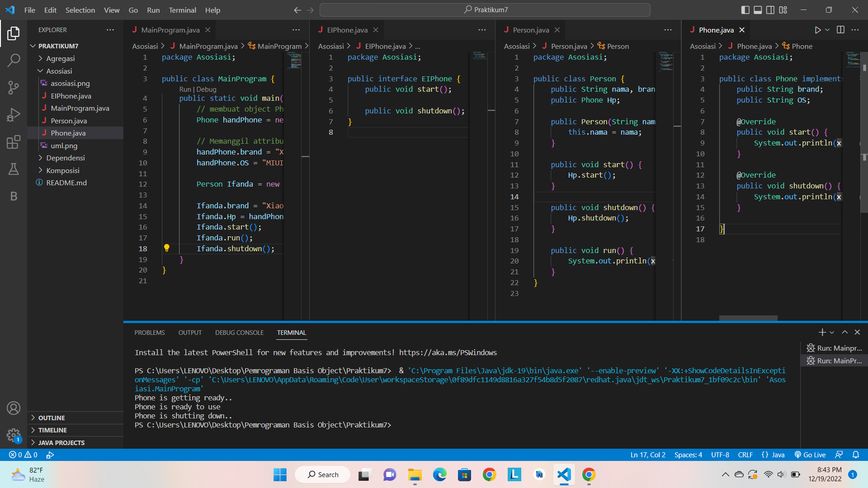The width and height of the screenshot is (868, 488).
Task: Open the Explorer view icon
Action: 14,33
